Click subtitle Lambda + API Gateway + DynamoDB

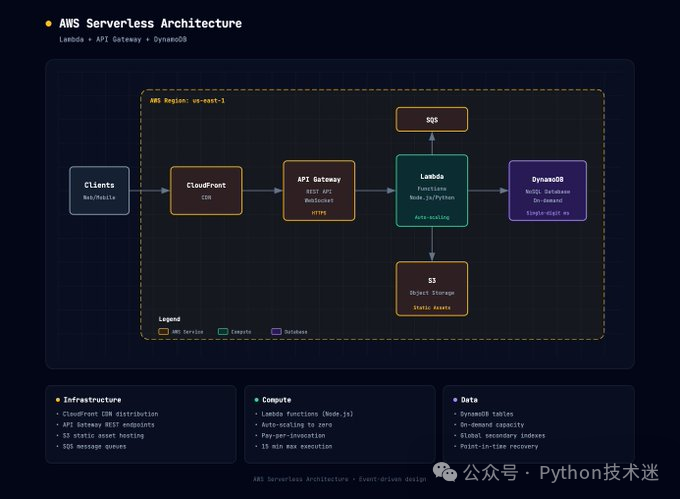[123, 39]
